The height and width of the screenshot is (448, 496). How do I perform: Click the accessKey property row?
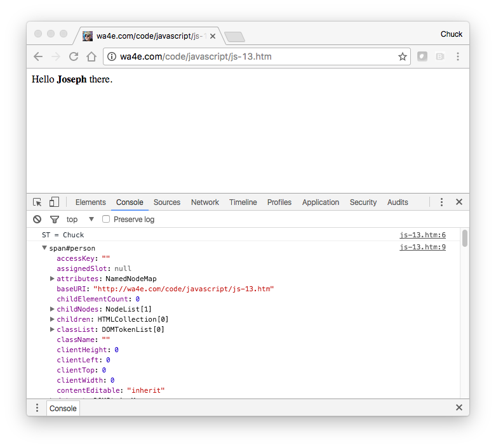click(x=83, y=258)
